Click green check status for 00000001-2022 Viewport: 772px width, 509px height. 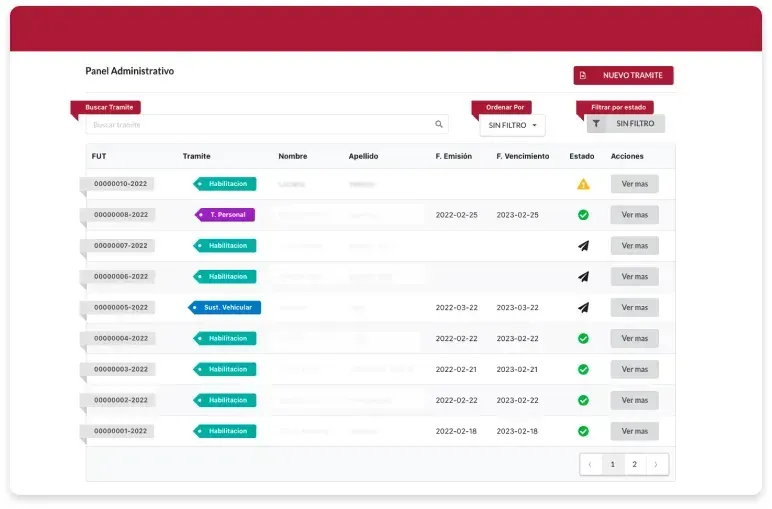583,431
